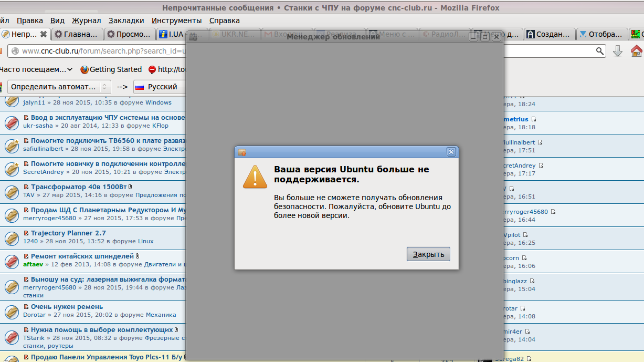Click new-post icon before Трансформатор 40в 1500Вт
This screenshot has width=644, height=362.
26,187
